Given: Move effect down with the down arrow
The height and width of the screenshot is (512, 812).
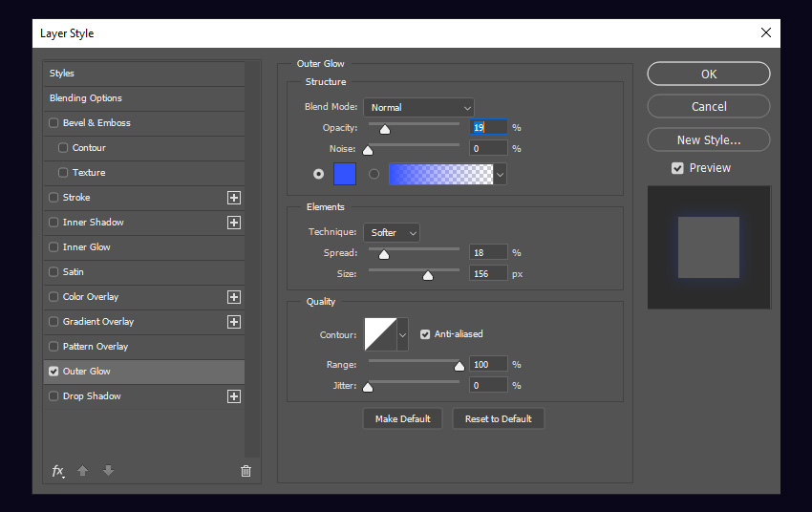Looking at the screenshot, I should pyautogui.click(x=108, y=470).
